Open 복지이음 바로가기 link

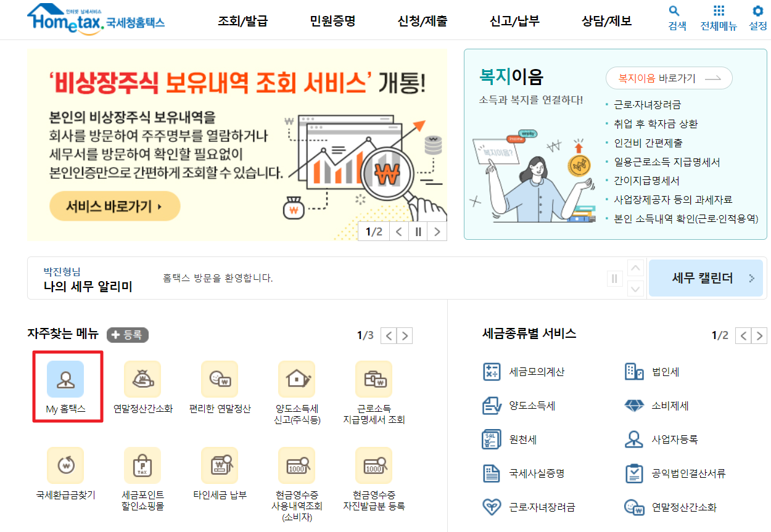tap(668, 78)
